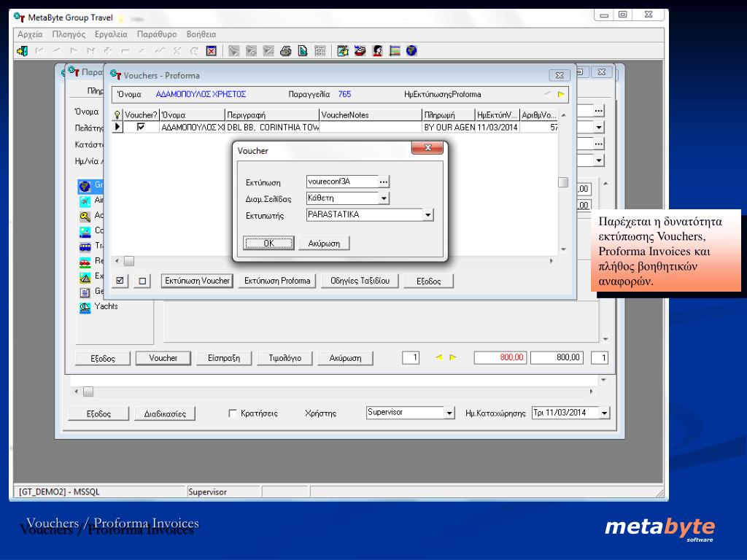Click the Τιμολόγιο button
This screenshot has height=560, width=747.
[285, 357]
